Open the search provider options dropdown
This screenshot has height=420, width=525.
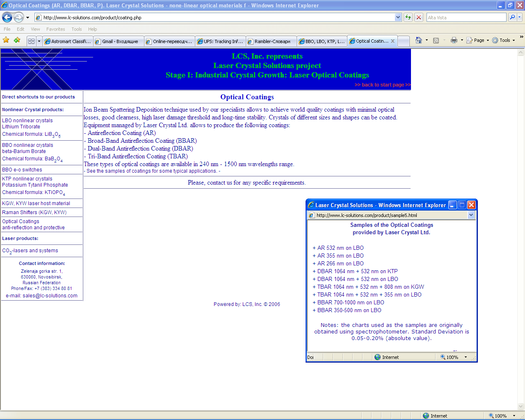(x=519, y=17)
